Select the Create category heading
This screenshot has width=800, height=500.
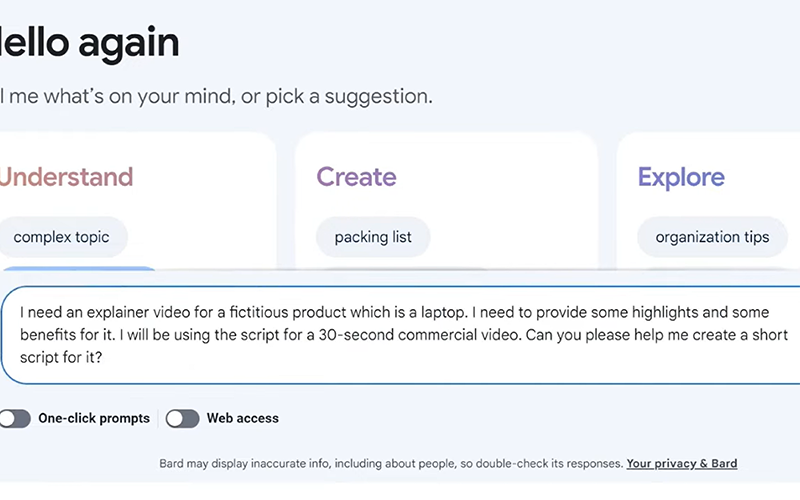356,178
